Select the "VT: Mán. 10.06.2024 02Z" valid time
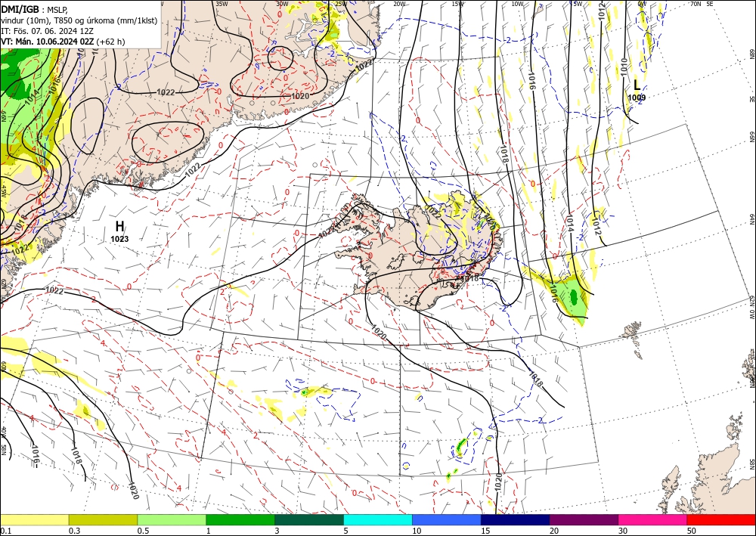 (47, 42)
